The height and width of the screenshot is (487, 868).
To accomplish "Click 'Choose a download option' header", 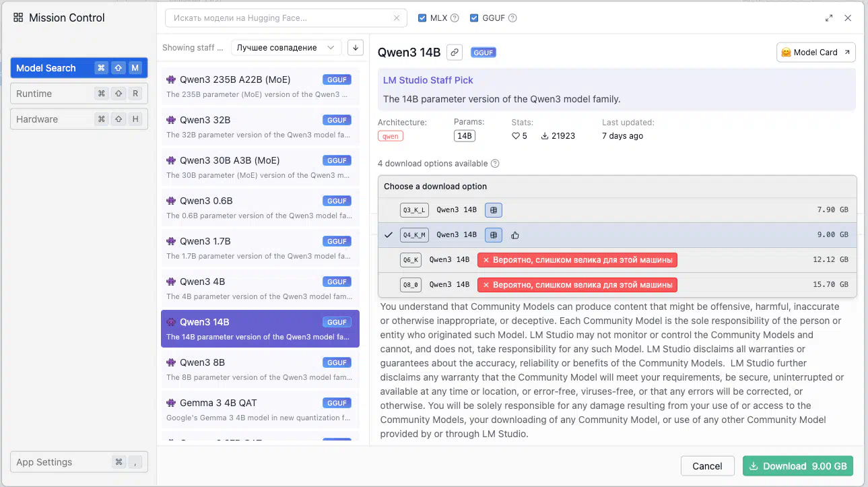I will [x=435, y=187].
